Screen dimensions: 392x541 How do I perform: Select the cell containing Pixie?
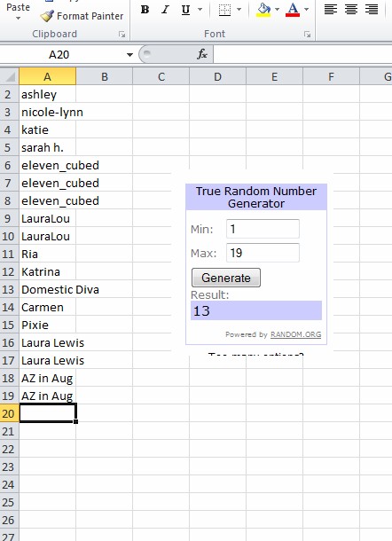47,325
